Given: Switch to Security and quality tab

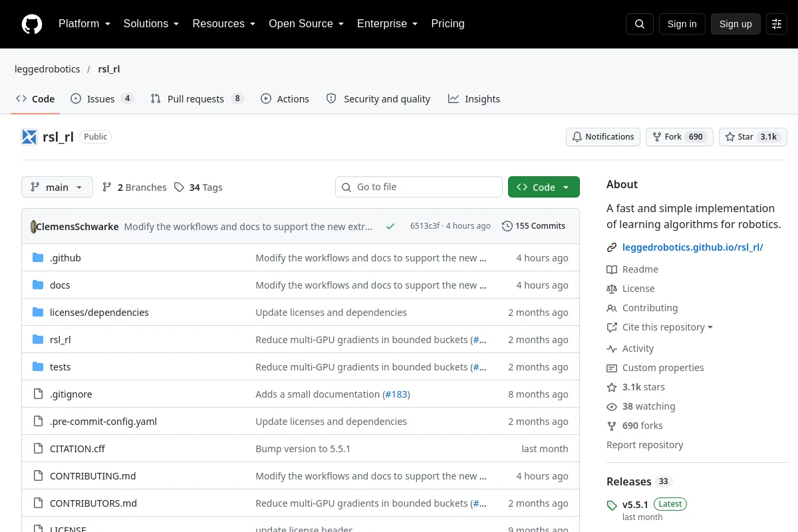Looking at the screenshot, I should point(378,99).
